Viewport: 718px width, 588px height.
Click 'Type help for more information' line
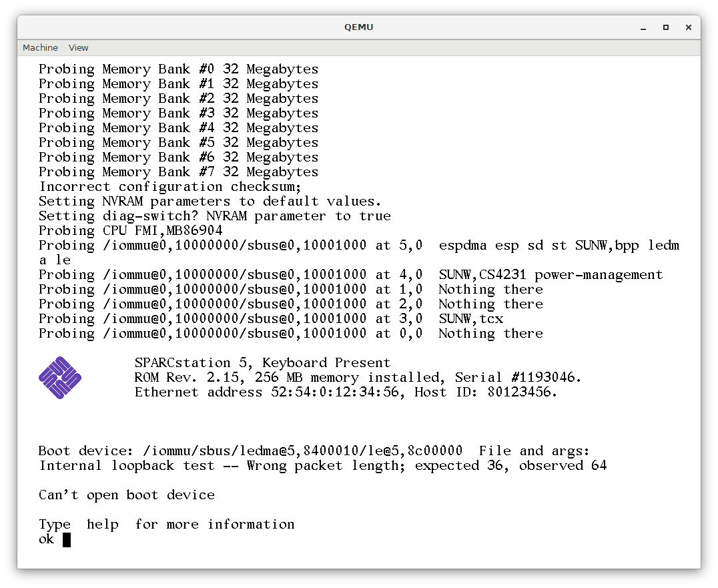(x=166, y=525)
